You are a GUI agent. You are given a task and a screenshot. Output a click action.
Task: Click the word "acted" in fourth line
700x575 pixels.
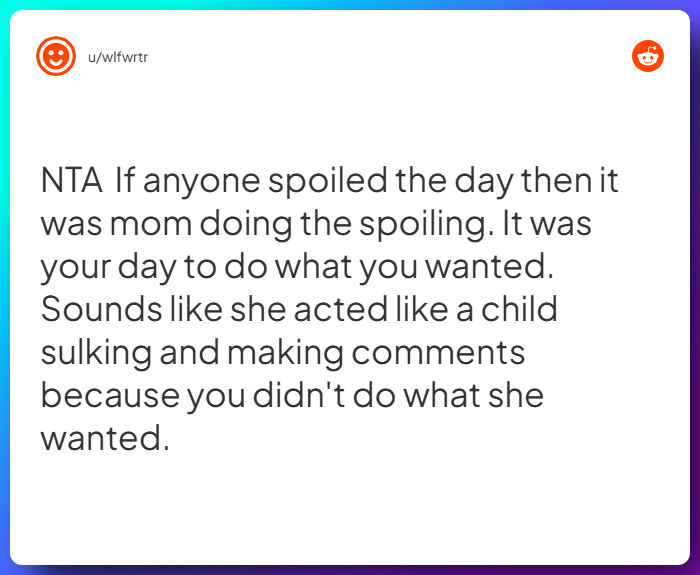[341, 309]
